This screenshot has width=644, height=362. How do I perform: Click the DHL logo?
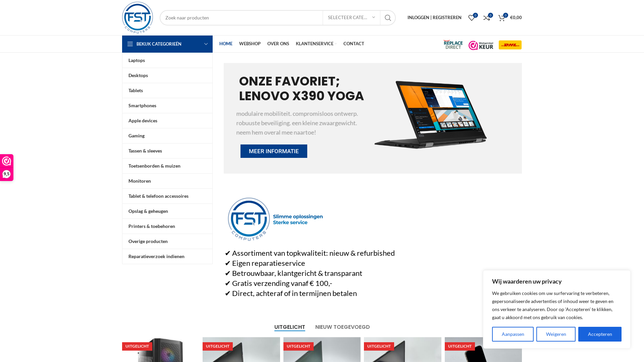(x=510, y=45)
